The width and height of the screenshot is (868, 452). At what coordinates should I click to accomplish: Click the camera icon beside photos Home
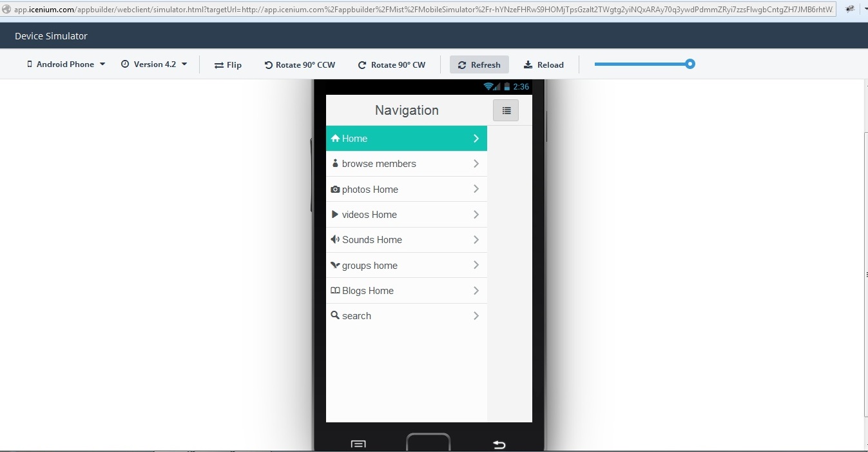click(x=335, y=190)
